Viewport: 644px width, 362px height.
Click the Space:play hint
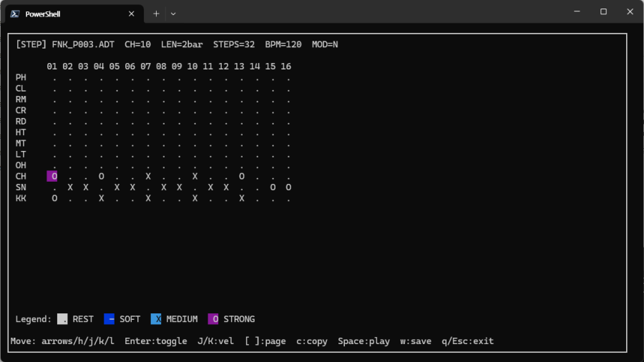pos(364,342)
